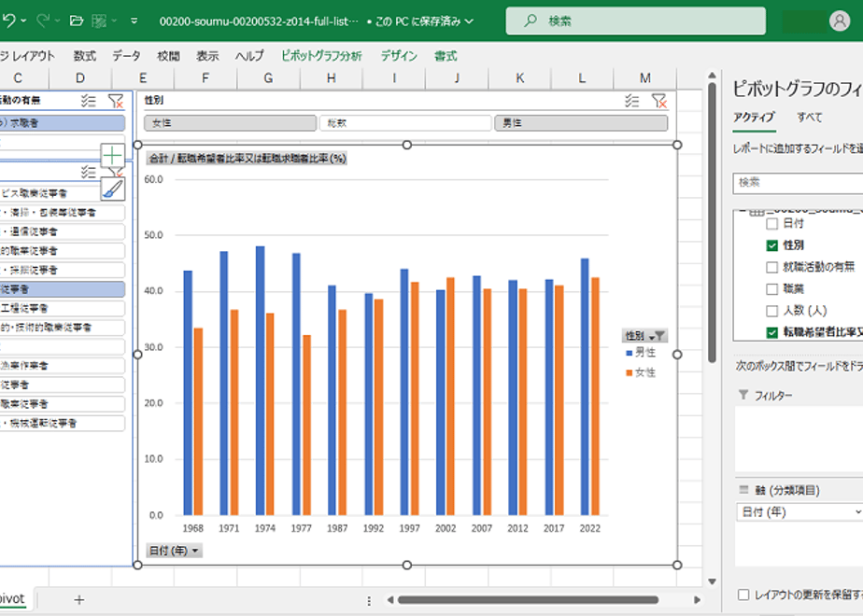Screen dimensions: 863x616
Task: Open the user account profile icon
Action: click(x=840, y=21)
